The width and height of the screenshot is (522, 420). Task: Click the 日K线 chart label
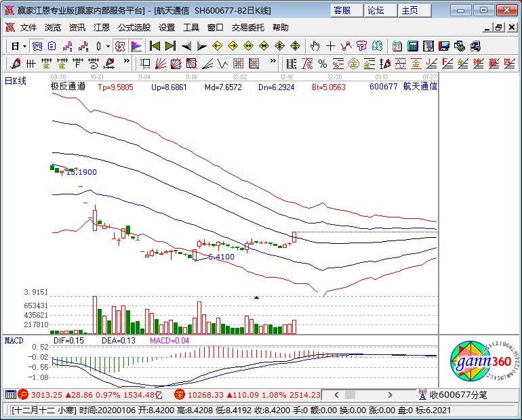pos(16,81)
